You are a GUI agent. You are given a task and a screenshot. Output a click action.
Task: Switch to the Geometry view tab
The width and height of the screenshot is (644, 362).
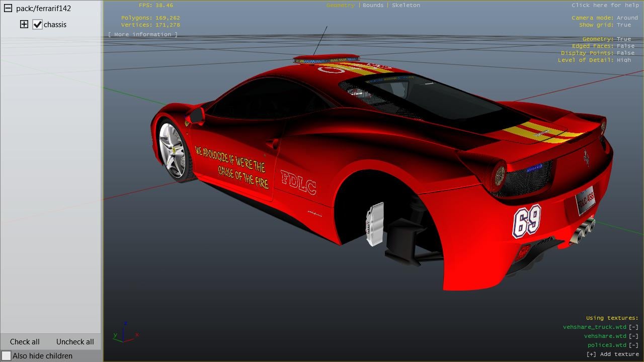[340, 5]
